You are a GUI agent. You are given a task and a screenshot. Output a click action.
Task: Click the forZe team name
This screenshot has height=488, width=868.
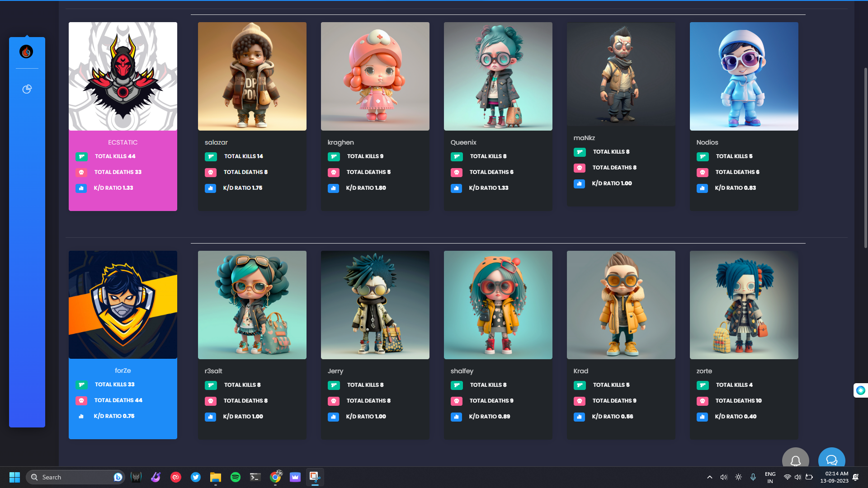(x=123, y=371)
